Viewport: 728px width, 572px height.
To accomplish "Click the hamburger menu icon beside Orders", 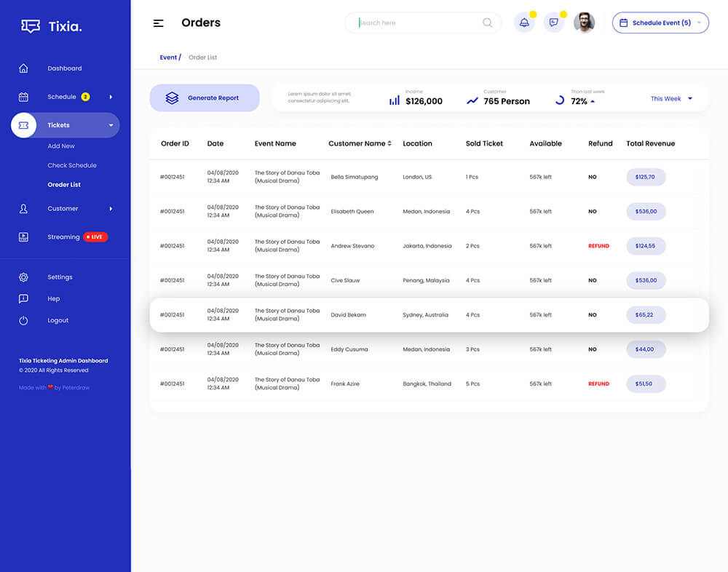I will 158,23.
